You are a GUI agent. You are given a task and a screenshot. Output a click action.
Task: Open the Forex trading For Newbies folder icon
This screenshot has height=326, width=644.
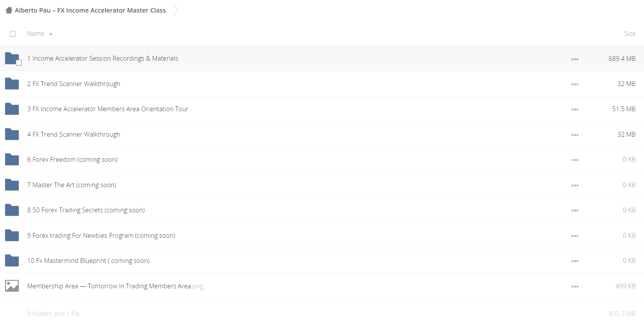(12, 235)
